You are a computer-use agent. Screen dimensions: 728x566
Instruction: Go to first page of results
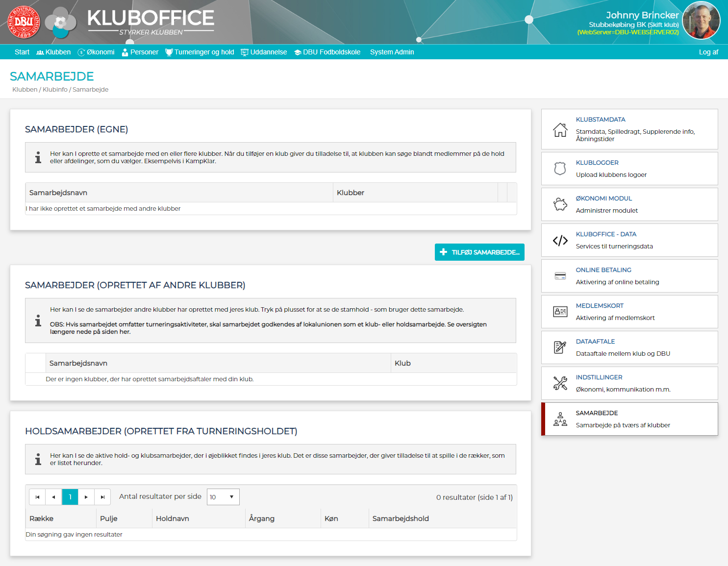37,497
